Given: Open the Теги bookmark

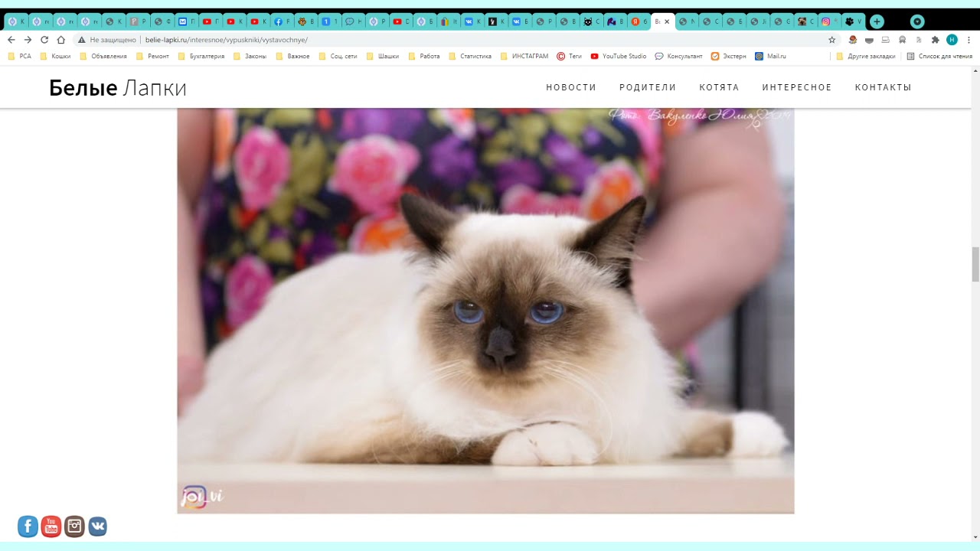Looking at the screenshot, I should [569, 56].
